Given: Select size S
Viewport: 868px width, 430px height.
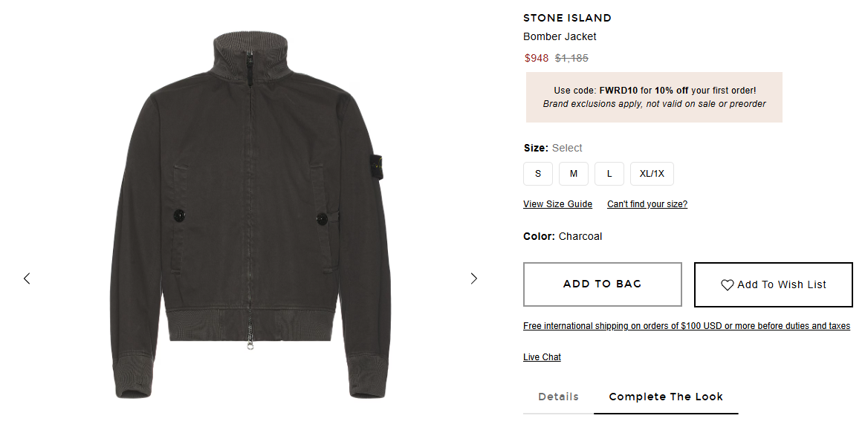Looking at the screenshot, I should click(x=538, y=174).
